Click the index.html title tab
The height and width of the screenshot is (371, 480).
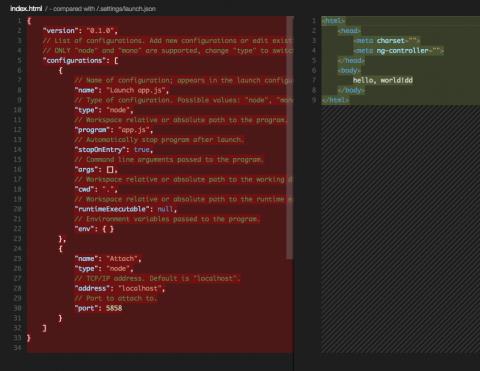click(x=26, y=9)
